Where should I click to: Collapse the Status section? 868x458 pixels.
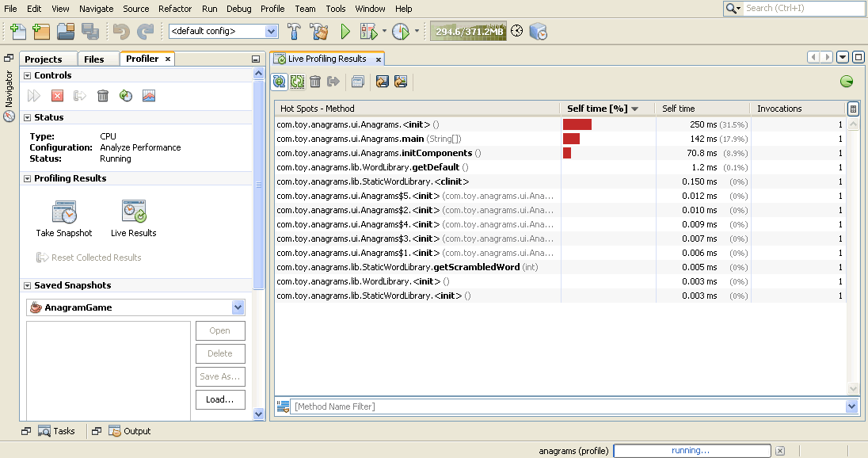coord(27,117)
